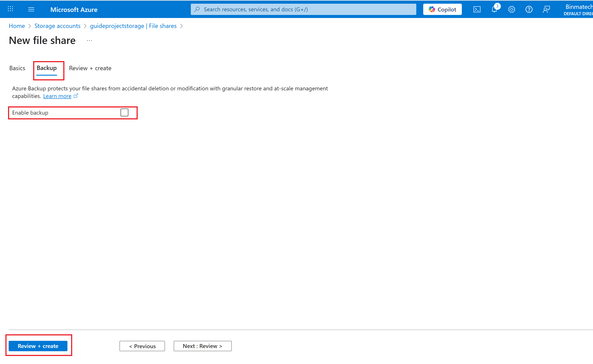Open the Azure apps grid launcher
Viewport: 593px width, 364px height.
[10, 9]
